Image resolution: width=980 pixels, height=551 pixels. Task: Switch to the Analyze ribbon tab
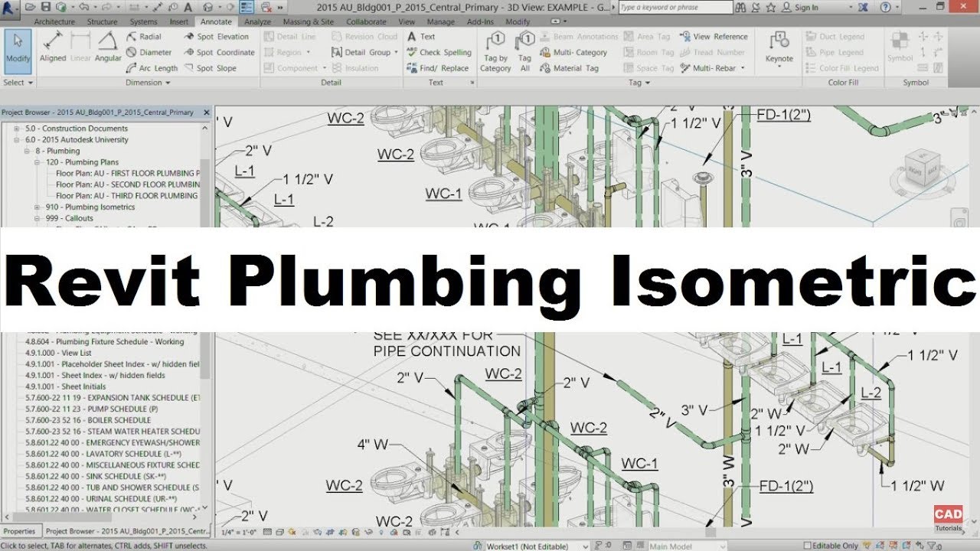click(258, 22)
